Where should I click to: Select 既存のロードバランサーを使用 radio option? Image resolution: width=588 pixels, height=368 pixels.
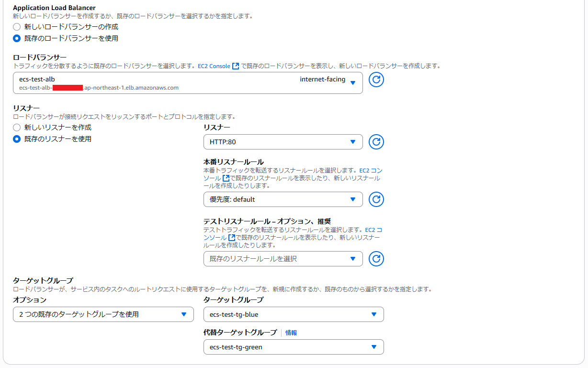click(17, 38)
